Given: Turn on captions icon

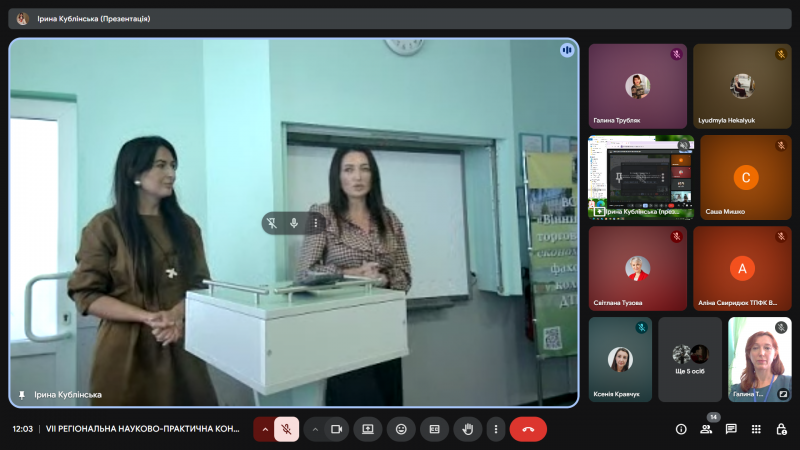Looking at the screenshot, I should pyautogui.click(x=434, y=429).
